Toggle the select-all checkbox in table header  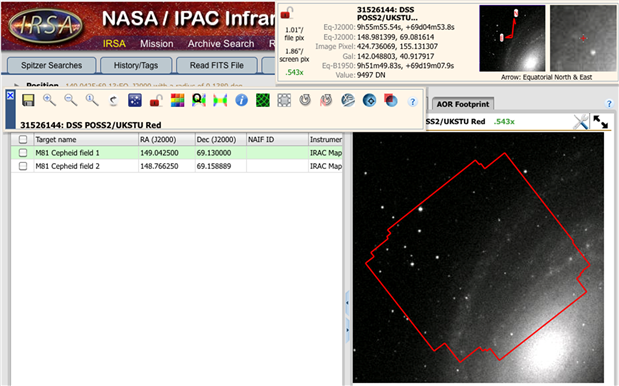tap(23, 139)
